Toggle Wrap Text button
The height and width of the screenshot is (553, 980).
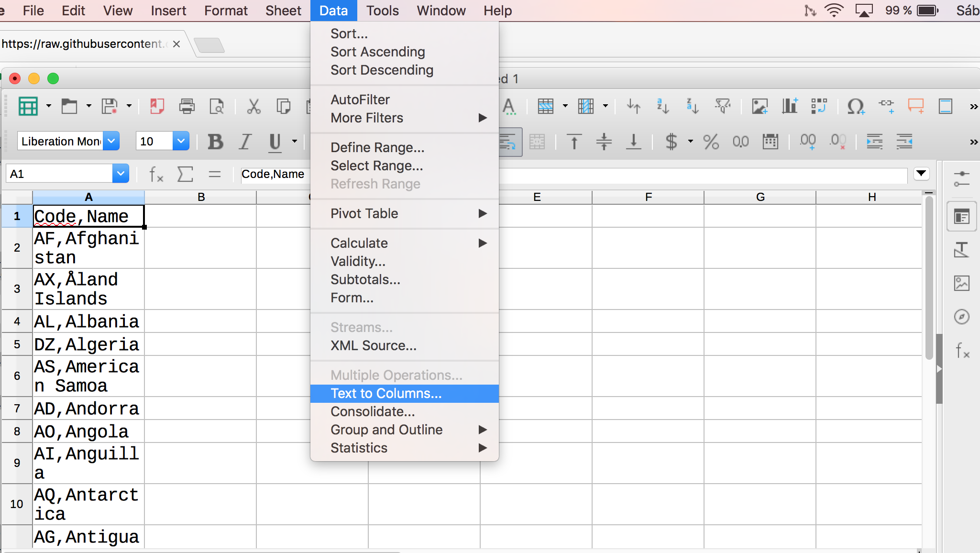tap(508, 142)
